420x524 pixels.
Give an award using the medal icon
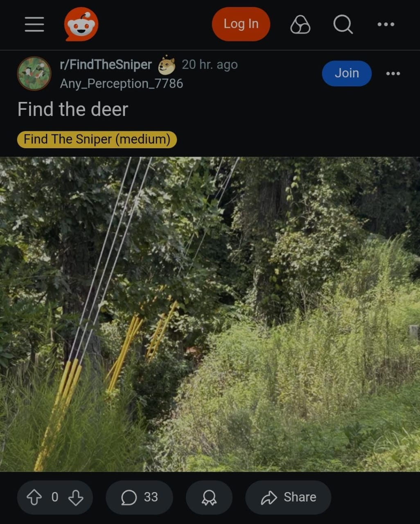(209, 497)
